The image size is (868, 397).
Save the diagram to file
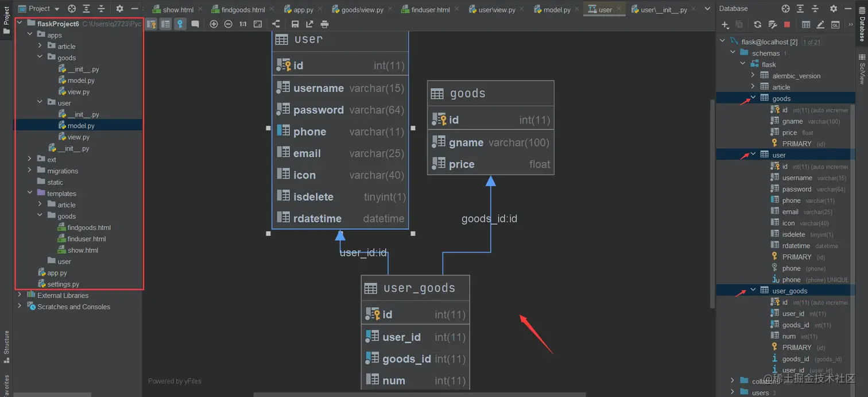click(x=295, y=24)
